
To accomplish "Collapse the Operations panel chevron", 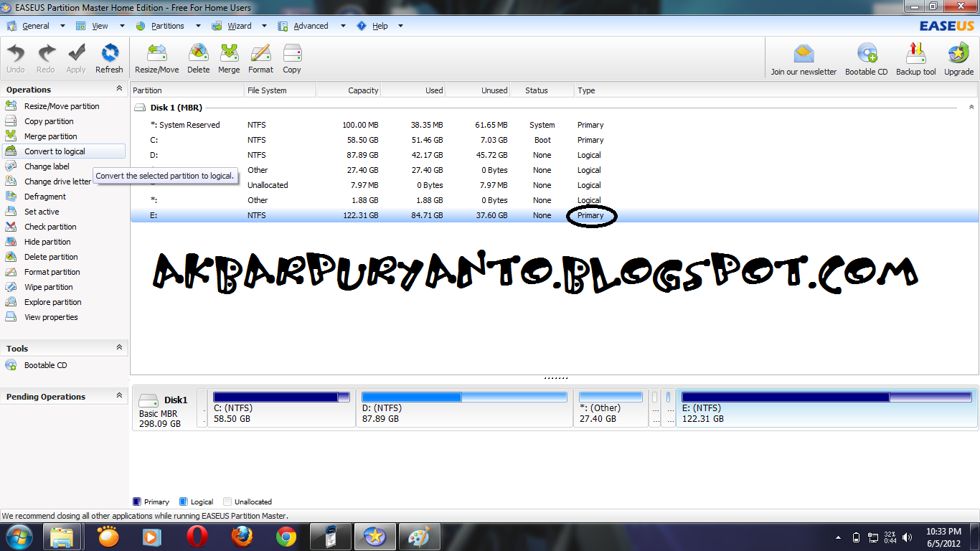I will click(119, 89).
